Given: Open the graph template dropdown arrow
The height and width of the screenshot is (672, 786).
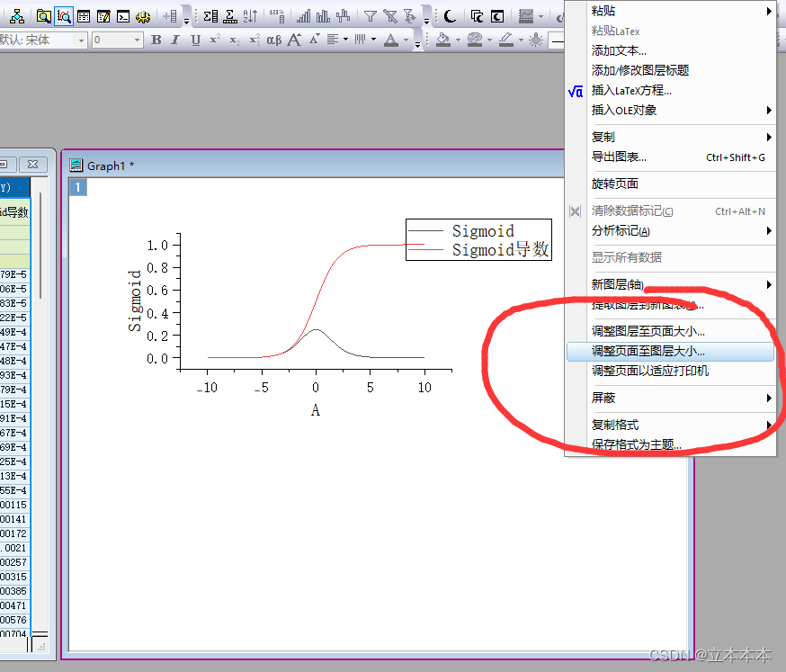Looking at the screenshot, I should [540, 16].
